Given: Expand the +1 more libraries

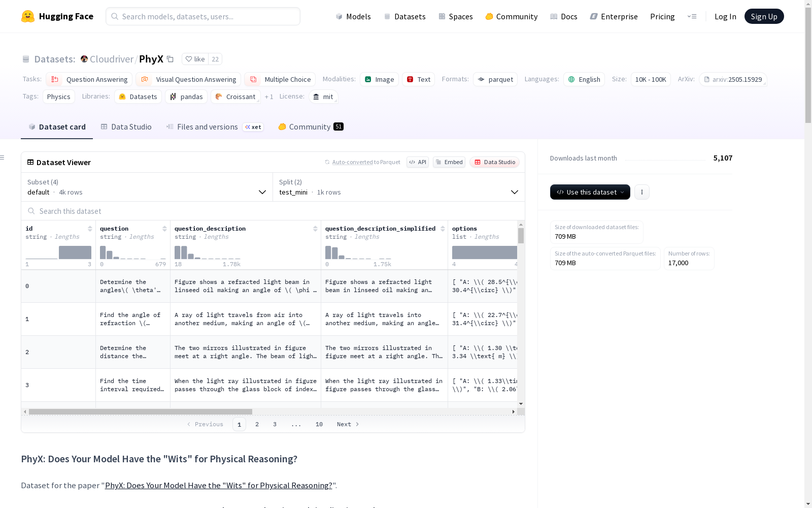Looking at the screenshot, I should pos(269,97).
